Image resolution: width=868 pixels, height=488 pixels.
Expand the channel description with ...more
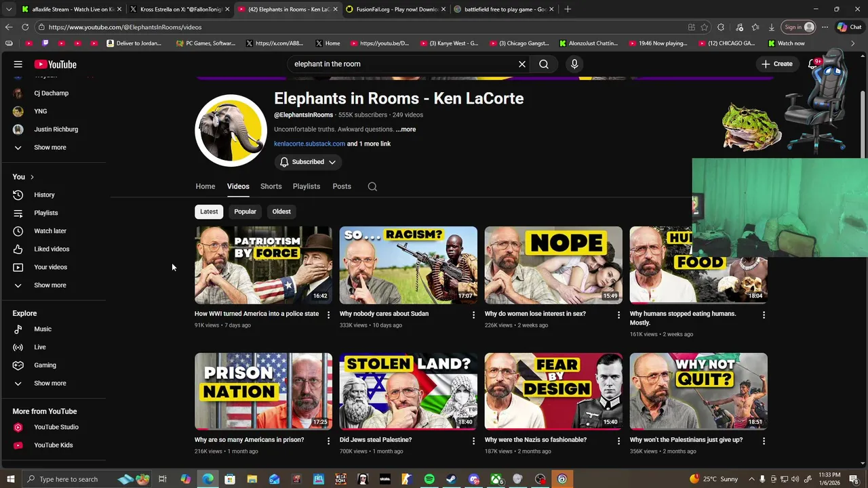[406, 129]
